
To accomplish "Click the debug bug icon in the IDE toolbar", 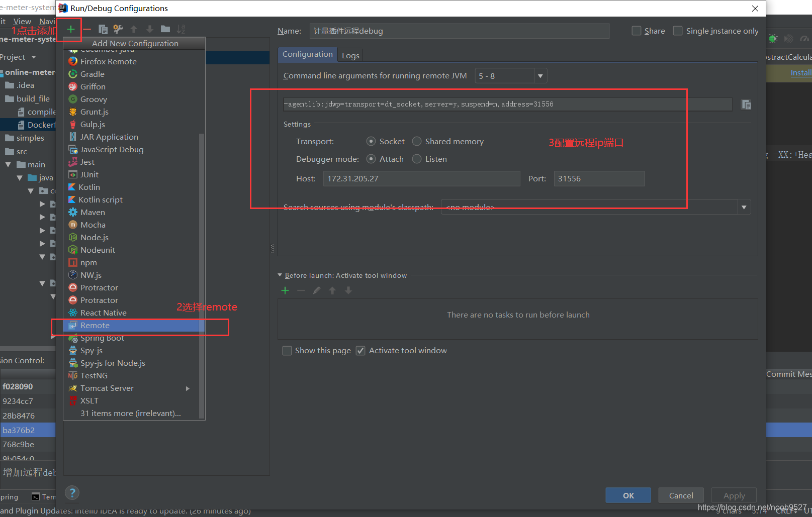I will click(773, 39).
